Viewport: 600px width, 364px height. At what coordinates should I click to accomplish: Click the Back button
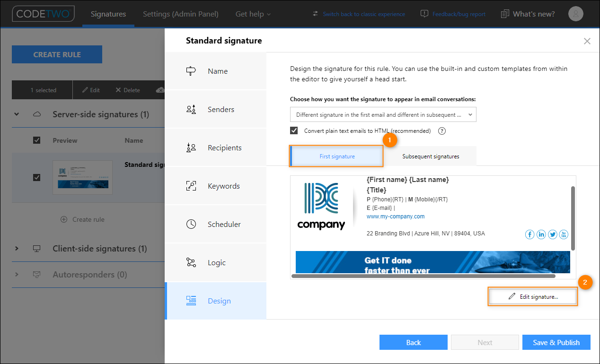[x=414, y=342]
